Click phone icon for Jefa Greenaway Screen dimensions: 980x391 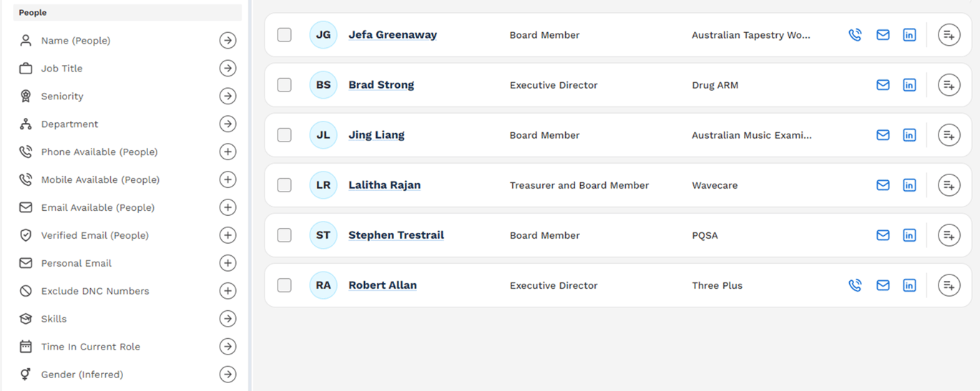(x=855, y=35)
